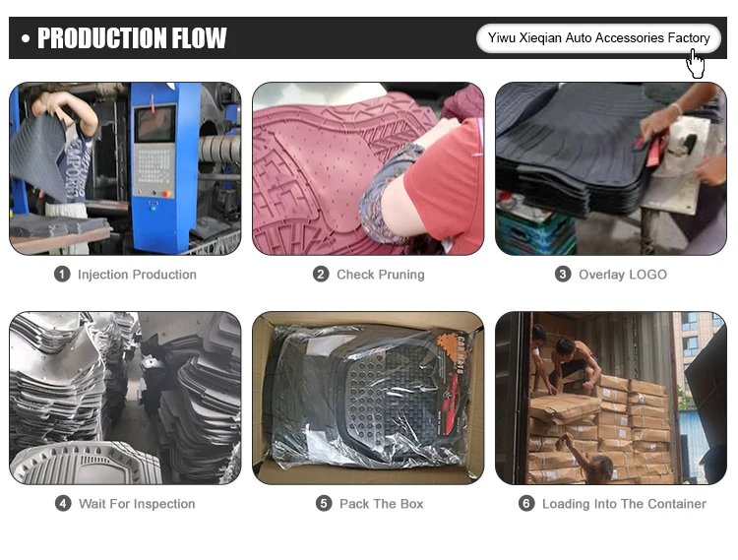Click the Injection Production caption
Viewport: 738px width, 560px height.
pos(137,275)
